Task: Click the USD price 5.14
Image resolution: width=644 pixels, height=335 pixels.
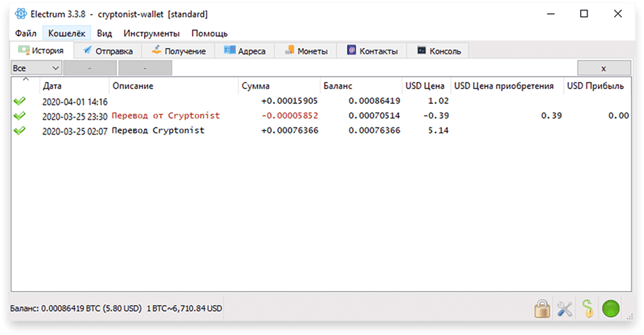Action: (x=438, y=130)
